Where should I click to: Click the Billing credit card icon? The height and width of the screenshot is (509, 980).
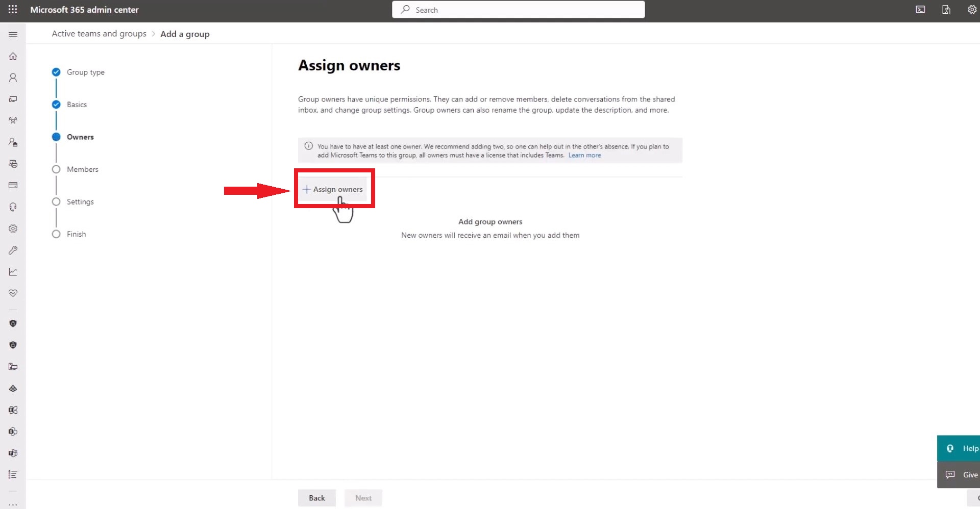13,185
